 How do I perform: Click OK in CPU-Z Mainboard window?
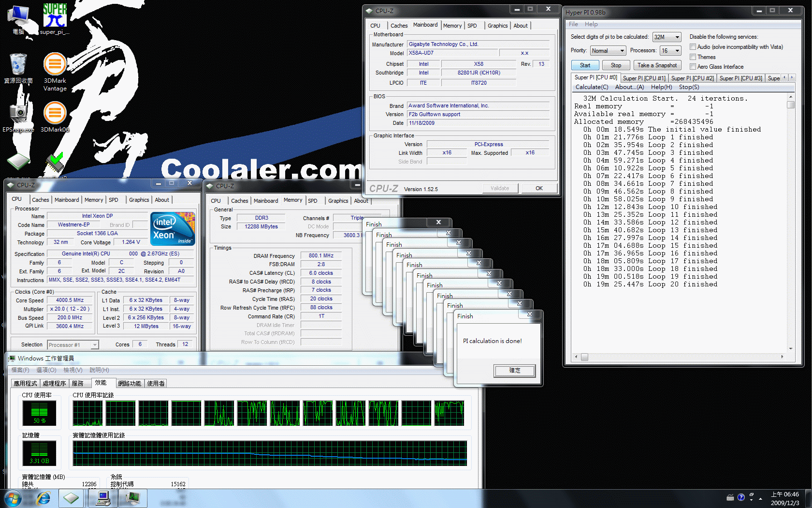539,188
